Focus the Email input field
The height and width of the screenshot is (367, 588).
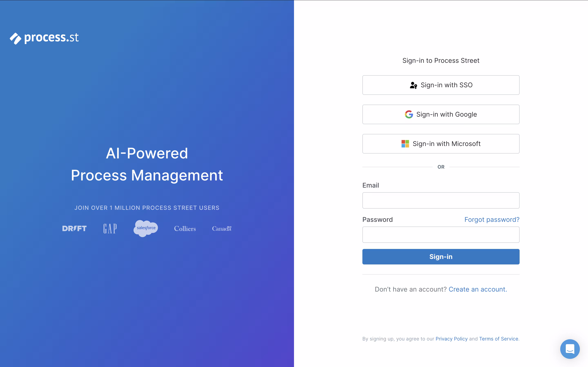click(x=441, y=200)
